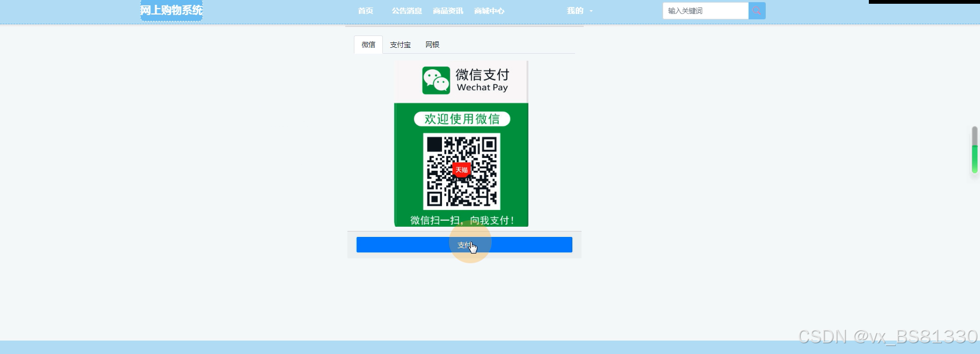Click the green WeChat Pay logo icon
Screen dimensions: 980x354
(436, 81)
